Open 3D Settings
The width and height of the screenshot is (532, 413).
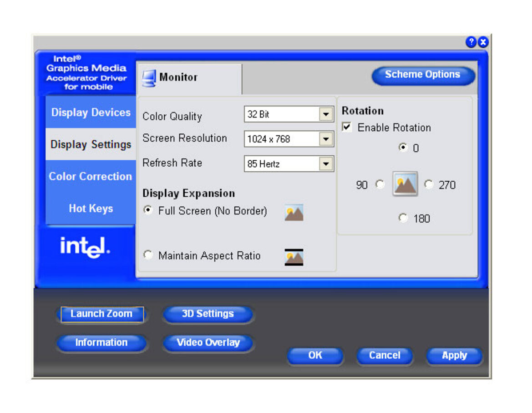pyautogui.click(x=208, y=314)
